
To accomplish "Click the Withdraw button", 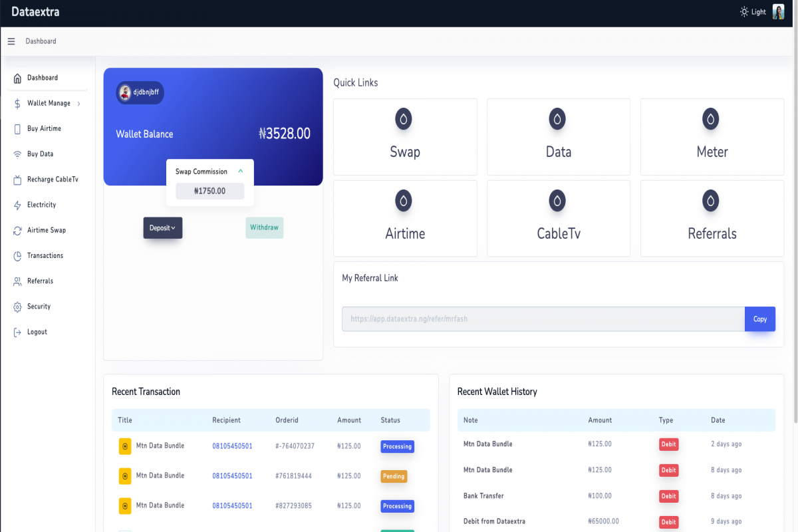I will coord(264,227).
